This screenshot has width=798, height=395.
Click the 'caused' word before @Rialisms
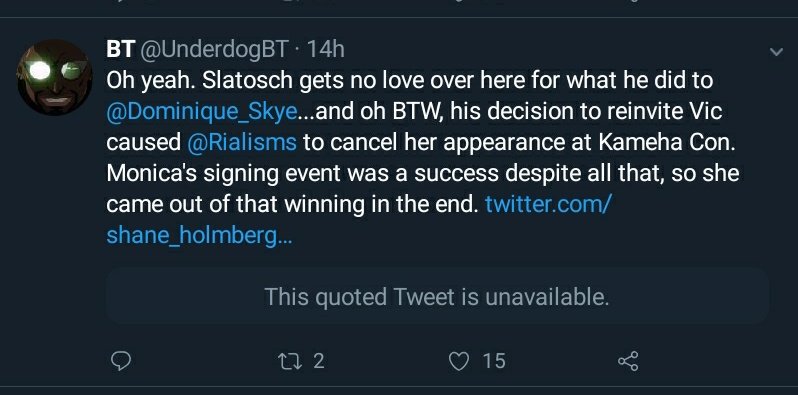pos(144,143)
